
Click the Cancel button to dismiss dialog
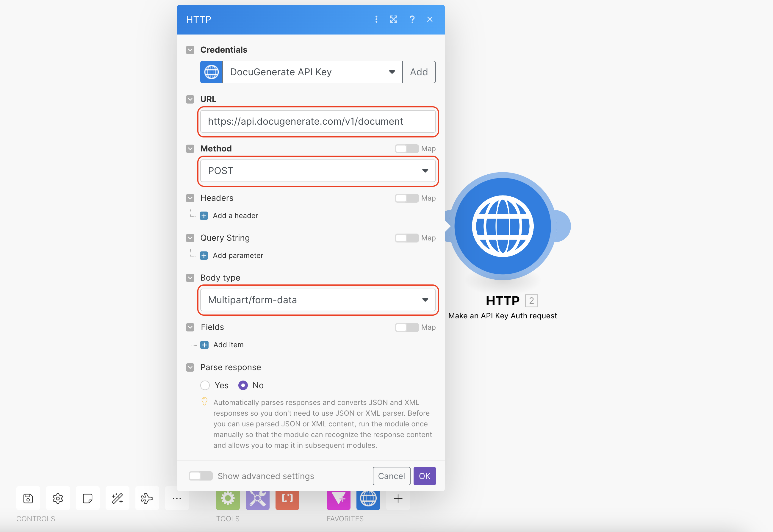click(x=391, y=476)
